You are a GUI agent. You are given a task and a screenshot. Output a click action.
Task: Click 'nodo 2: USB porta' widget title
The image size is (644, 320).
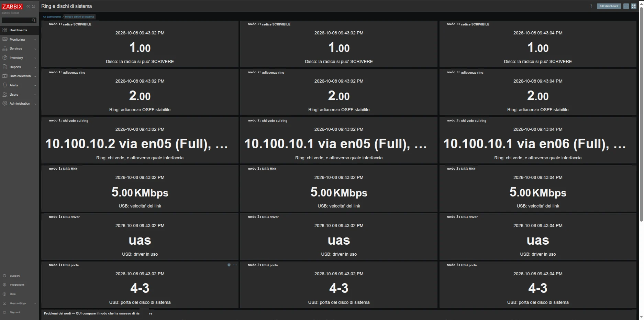(263, 265)
